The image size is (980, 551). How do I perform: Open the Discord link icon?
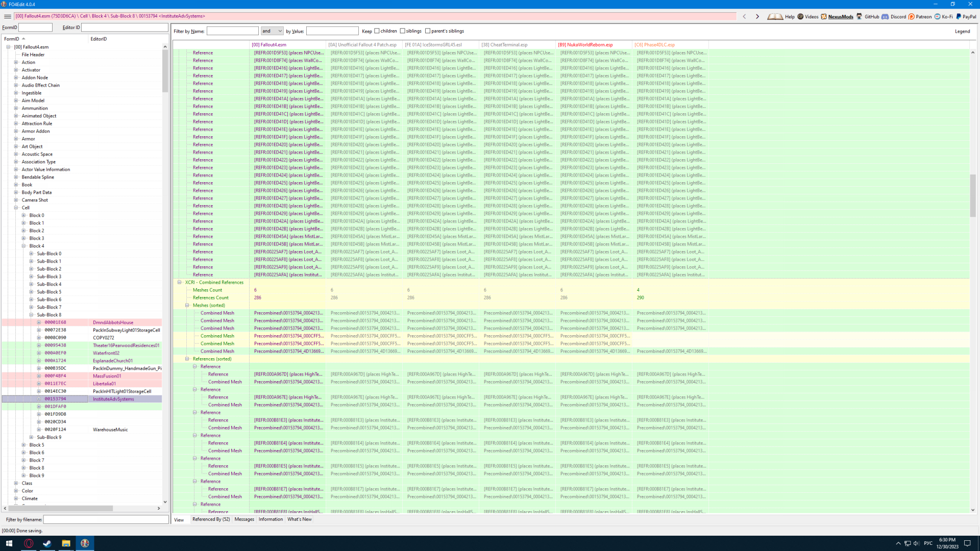click(x=885, y=16)
